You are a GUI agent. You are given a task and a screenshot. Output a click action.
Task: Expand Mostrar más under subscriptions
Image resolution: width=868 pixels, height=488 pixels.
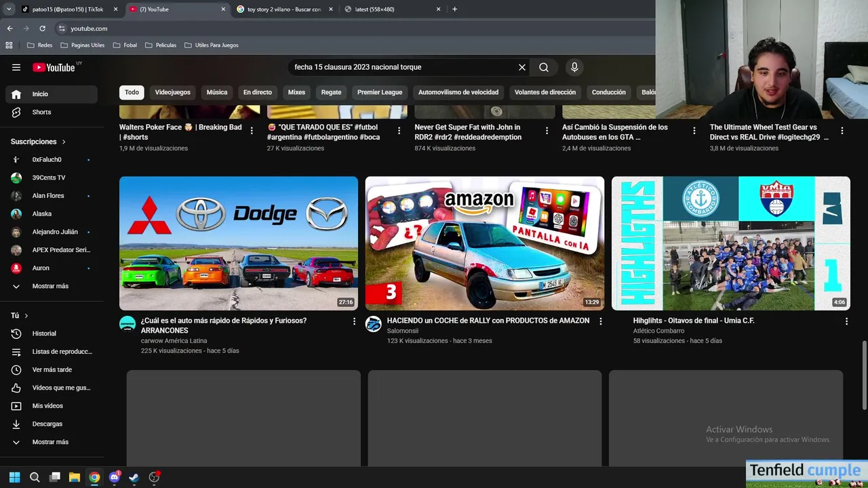pyautogui.click(x=52, y=286)
